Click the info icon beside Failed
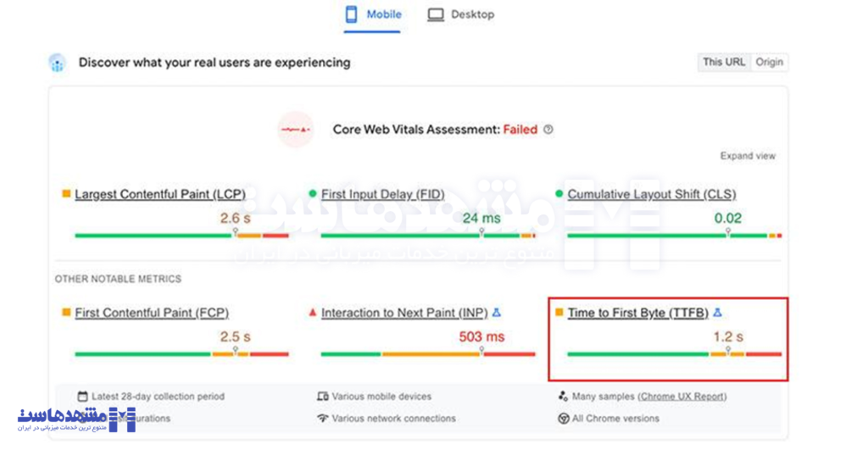This screenshot has width=868, height=450. 548,130
